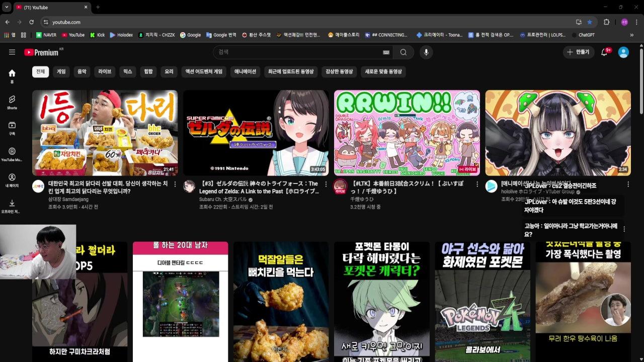The image size is (644, 362).
Task: Open more options for the Zelda video
Action: coord(326,185)
